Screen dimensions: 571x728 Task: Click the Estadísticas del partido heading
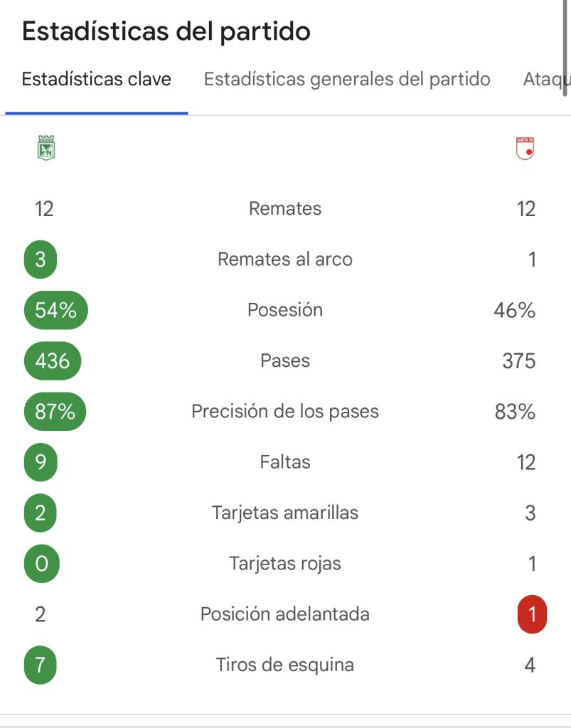(166, 31)
